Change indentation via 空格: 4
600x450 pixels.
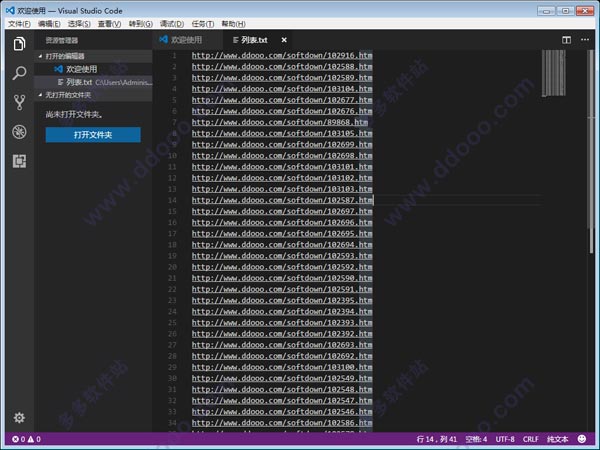pyautogui.click(x=476, y=439)
